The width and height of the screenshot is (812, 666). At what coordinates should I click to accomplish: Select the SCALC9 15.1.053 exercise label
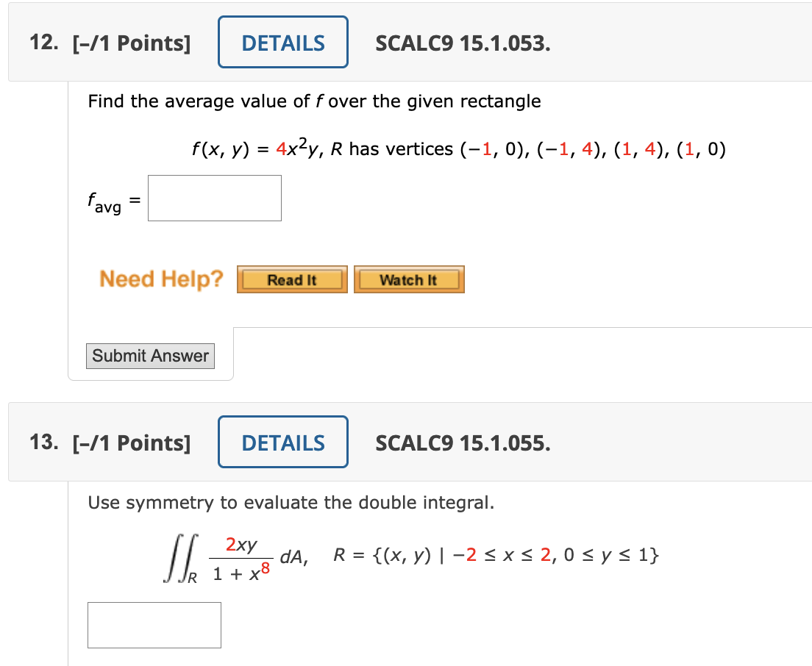tap(463, 43)
